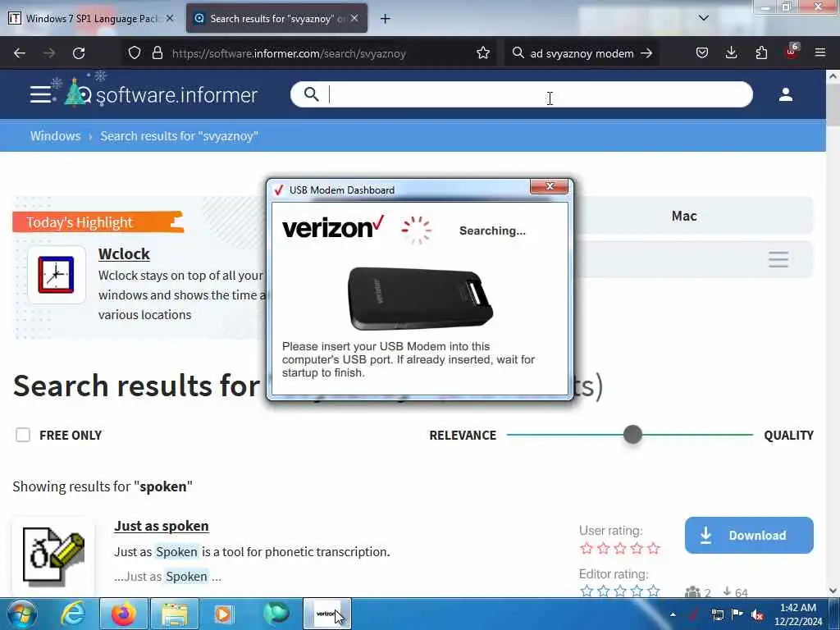Click the Relevance–Quality slider handle
The image size is (840, 630).
(632, 435)
